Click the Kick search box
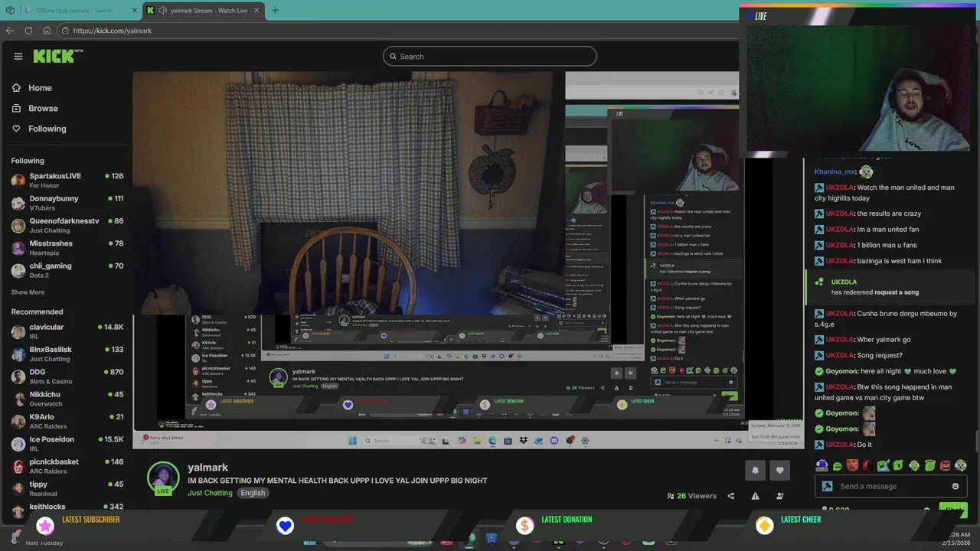Image resolution: width=980 pixels, height=551 pixels. (x=490, y=56)
